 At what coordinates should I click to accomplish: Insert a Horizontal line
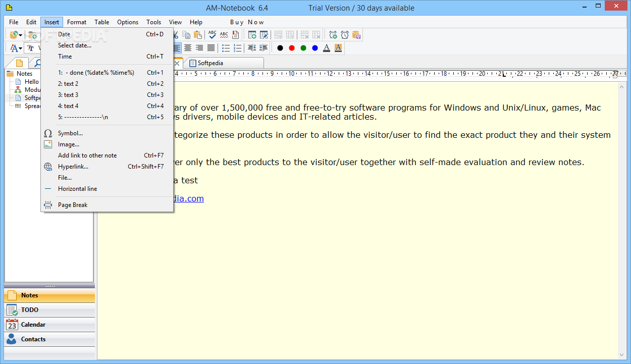point(107,189)
